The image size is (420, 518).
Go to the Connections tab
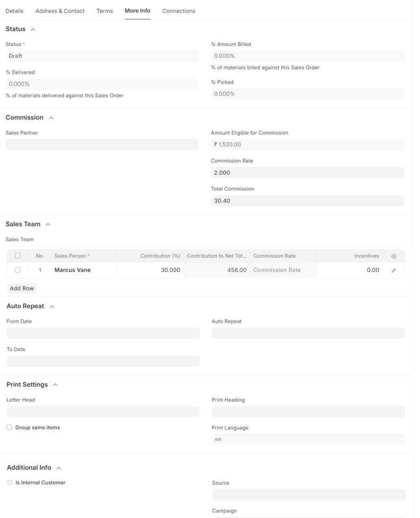(178, 11)
